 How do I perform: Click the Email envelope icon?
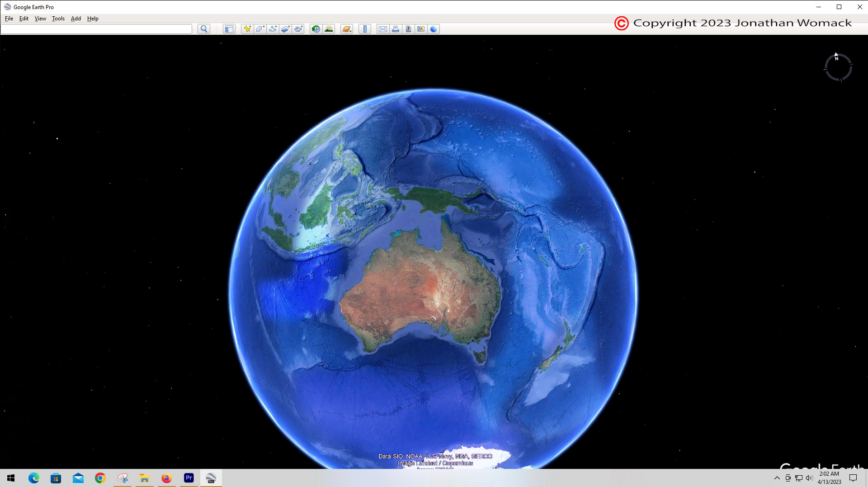click(x=382, y=29)
